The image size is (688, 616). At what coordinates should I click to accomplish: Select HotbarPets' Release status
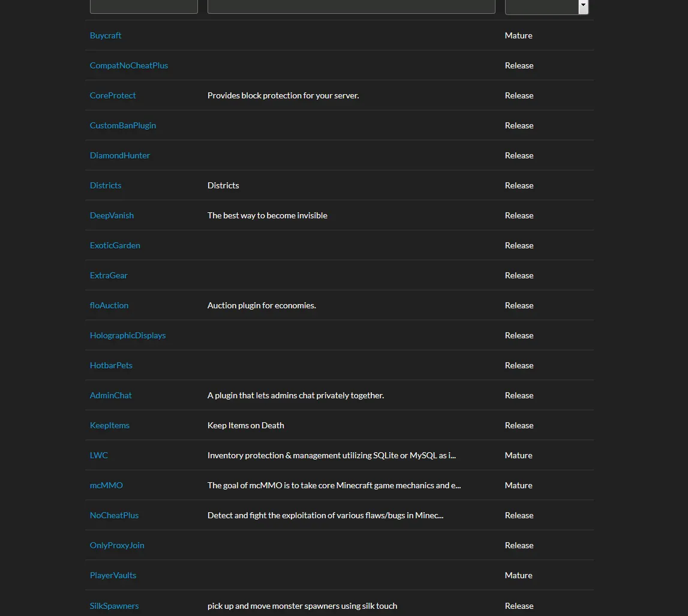point(519,365)
